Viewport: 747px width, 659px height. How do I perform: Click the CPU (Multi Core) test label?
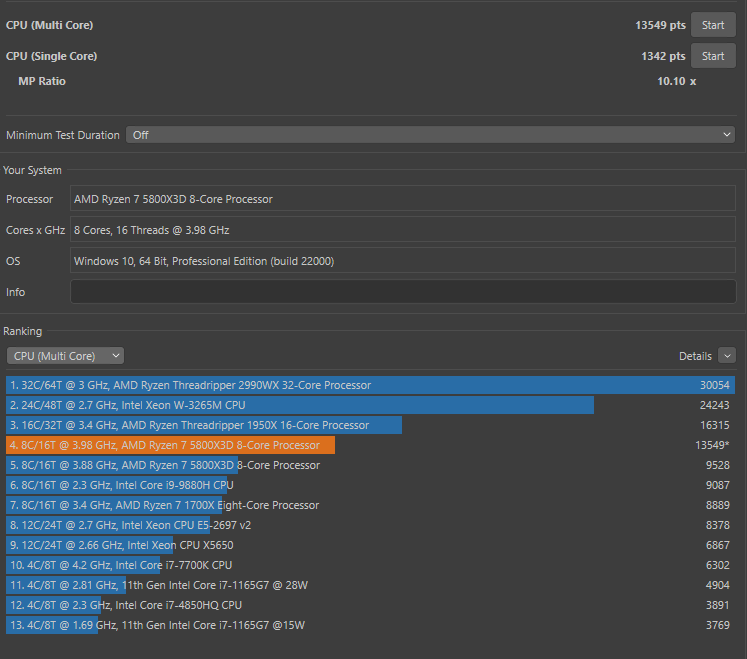[x=50, y=25]
